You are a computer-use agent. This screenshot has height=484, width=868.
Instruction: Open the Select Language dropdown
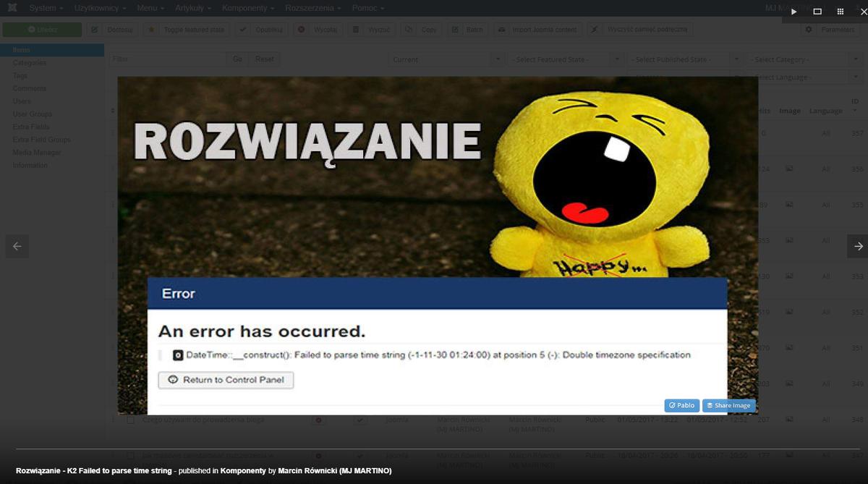(x=804, y=77)
